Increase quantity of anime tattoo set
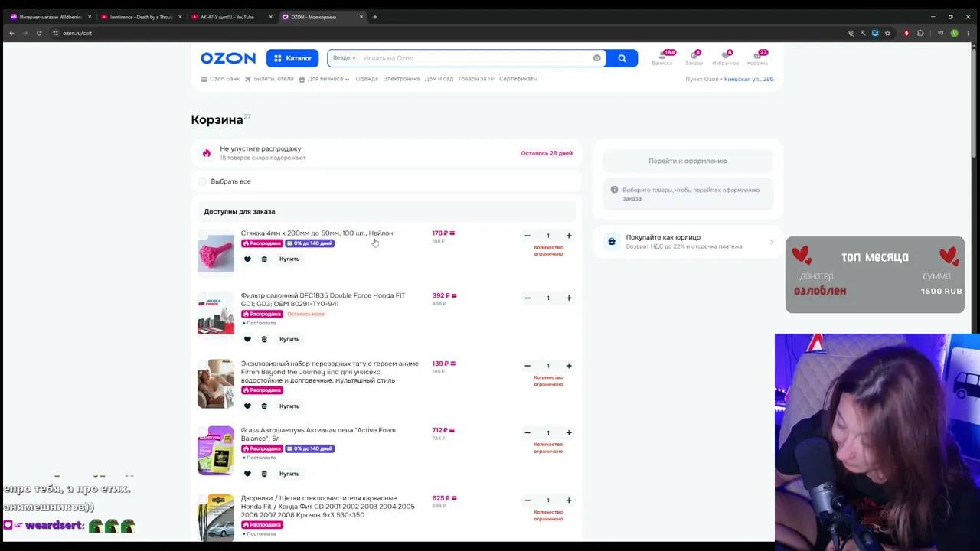This screenshot has height=551, width=980. coord(569,366)
